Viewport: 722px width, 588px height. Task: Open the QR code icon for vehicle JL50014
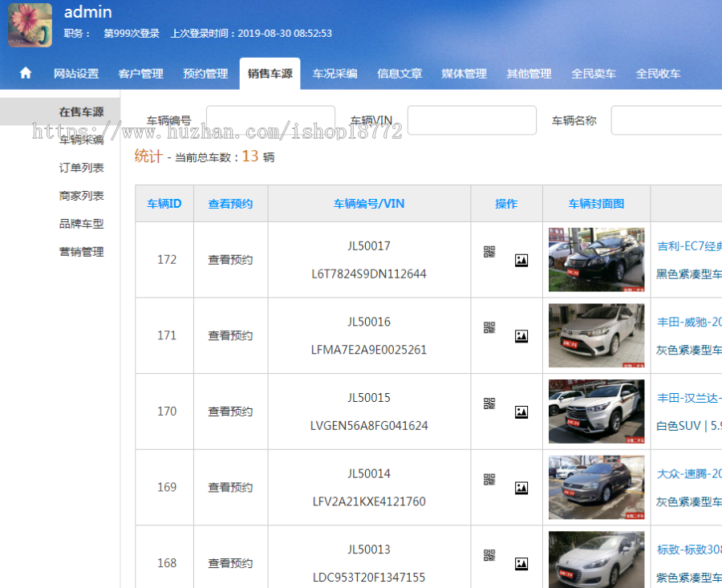click(490, 481)
